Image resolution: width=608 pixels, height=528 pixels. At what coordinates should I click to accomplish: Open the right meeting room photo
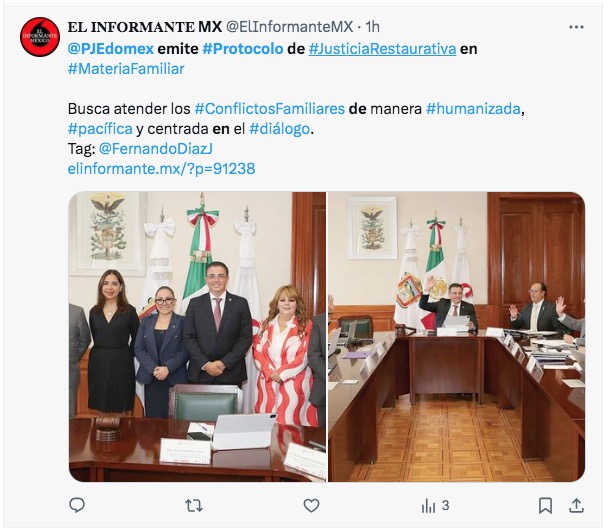coord(456,336)
